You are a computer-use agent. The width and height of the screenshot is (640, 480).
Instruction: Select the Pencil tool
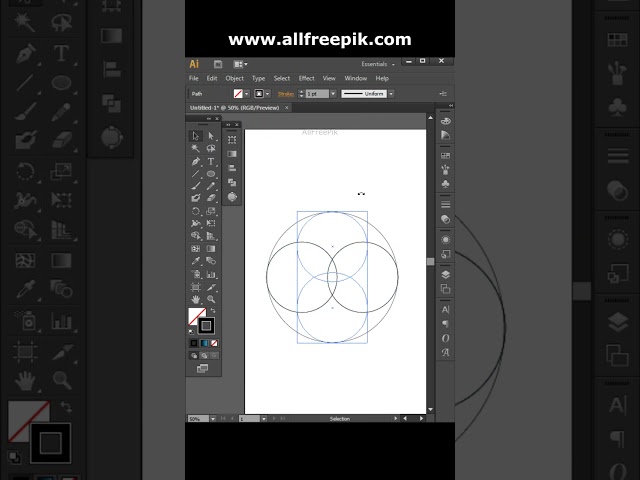211,186
